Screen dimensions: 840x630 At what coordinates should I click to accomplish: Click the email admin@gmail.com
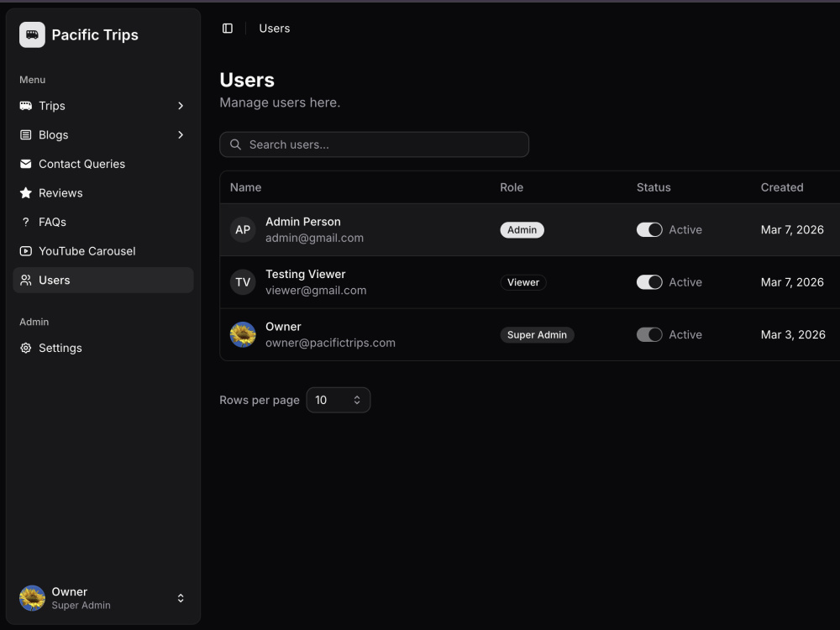click(314, 238)
